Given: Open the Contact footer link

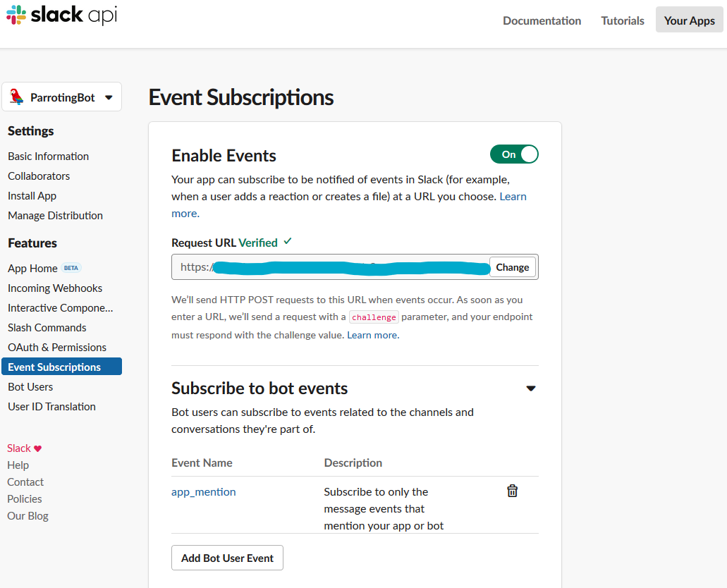Looking at the screenshot, I should (25, 482).
